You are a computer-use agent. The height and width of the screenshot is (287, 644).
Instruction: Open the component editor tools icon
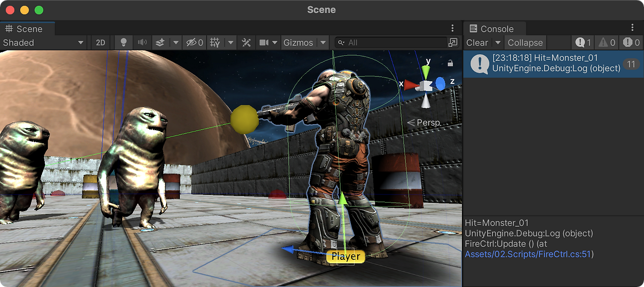(246, 43)
